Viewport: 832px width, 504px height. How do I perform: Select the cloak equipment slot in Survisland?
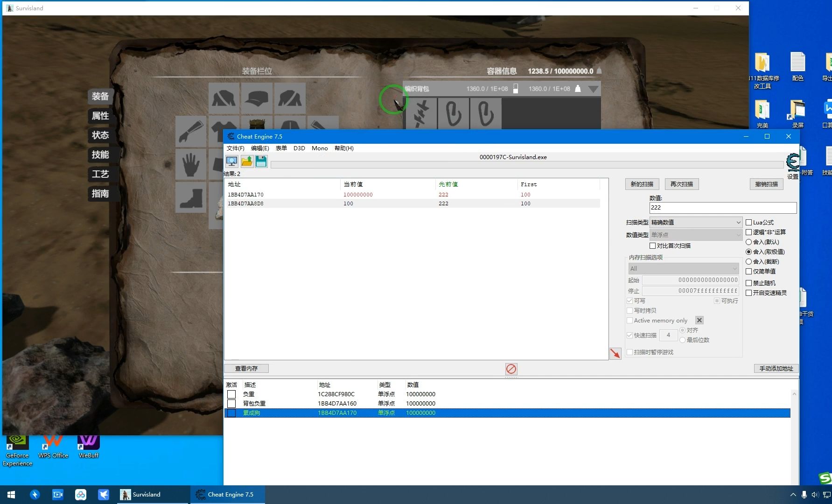point(290,98)
